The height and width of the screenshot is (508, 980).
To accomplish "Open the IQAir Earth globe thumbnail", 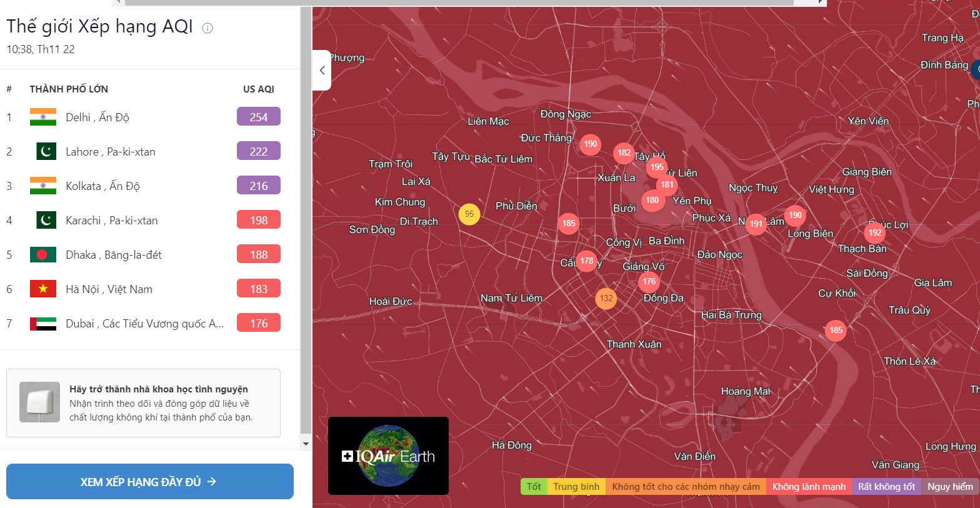I will click(388, 456).
